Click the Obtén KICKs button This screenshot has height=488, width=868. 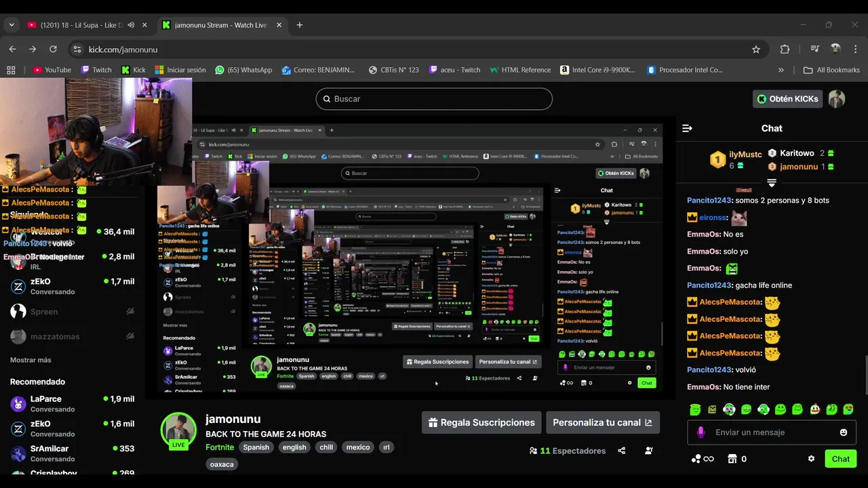coord(787,99)
